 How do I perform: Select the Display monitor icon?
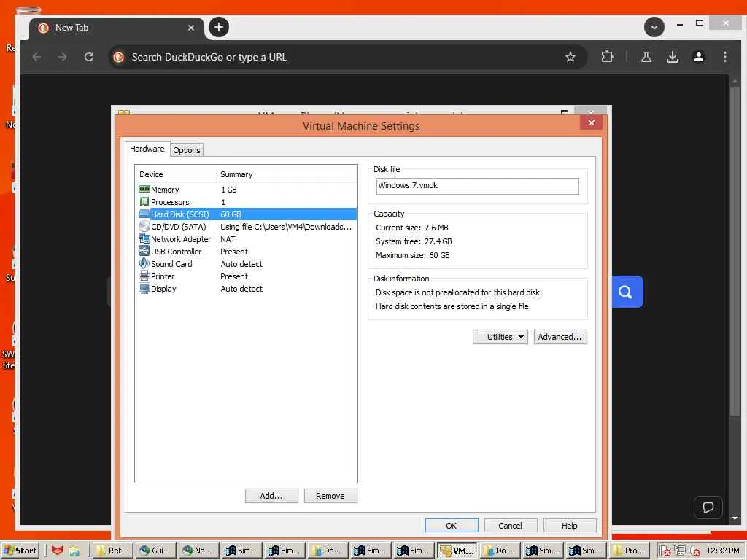click(144, 288)
